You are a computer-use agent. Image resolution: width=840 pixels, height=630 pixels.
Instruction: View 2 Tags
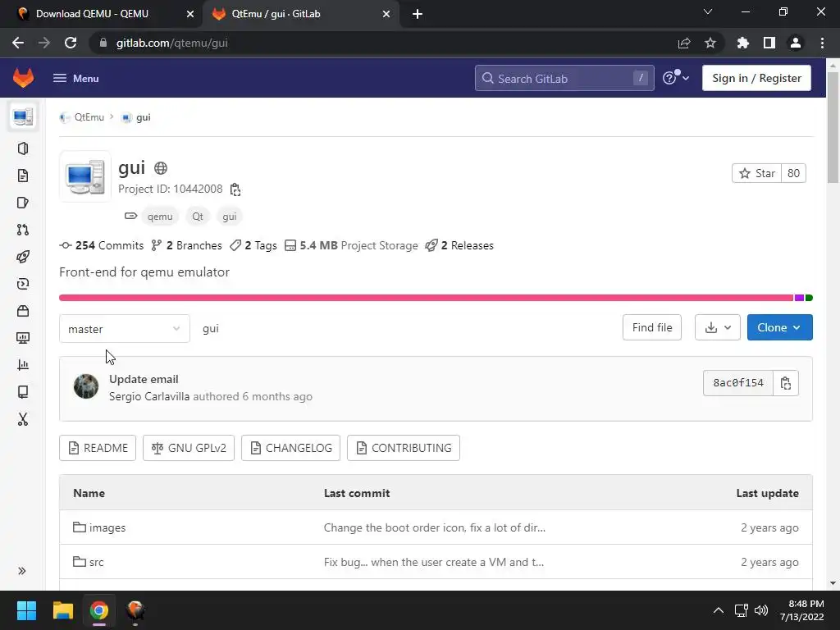point(253,245)
